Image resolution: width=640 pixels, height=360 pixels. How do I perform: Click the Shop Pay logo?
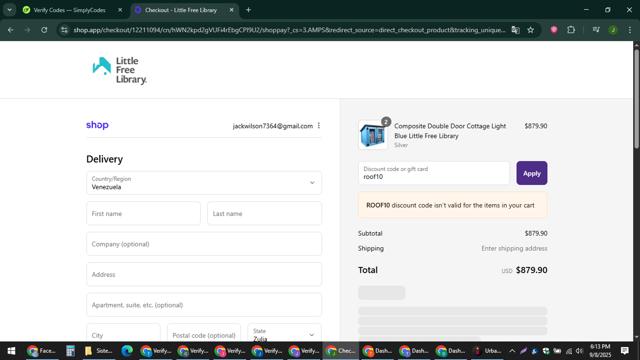click(x=97, y=125)
